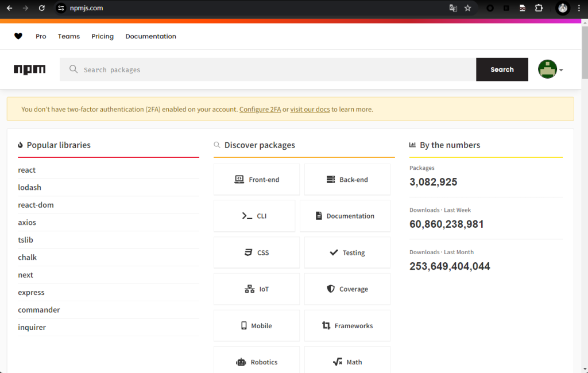Follow the Configure 2FA link
588x373 pixels.
(260, 109)
